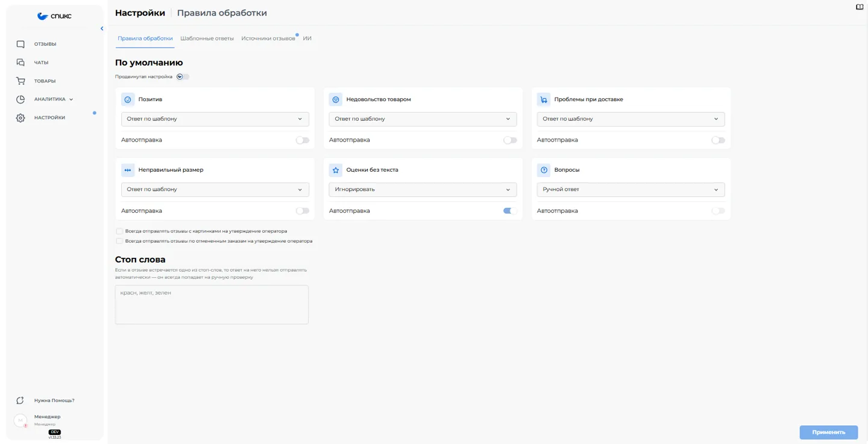
Task: Click the Нужна Помощь chat icon
Action: 20,400
